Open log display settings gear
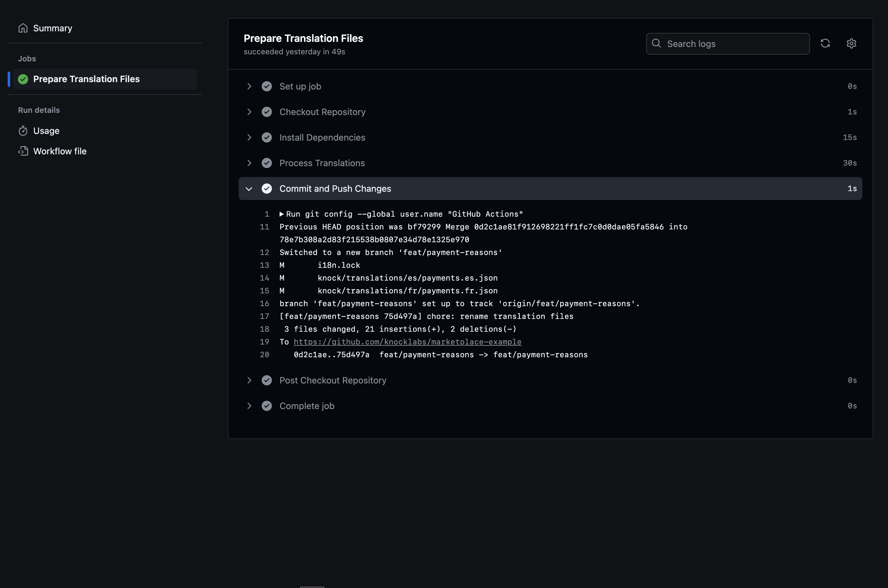This screenshot has height=588, width=888. [851, 43]
